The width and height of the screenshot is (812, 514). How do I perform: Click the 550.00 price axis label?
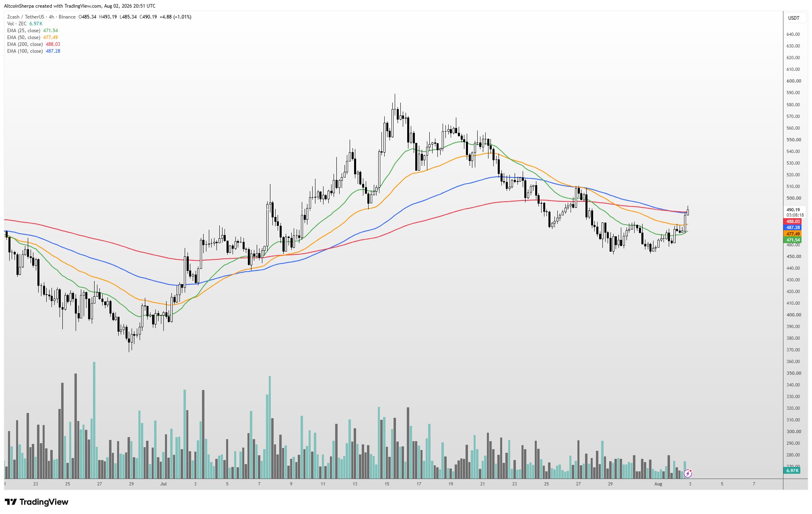coord(793,140)
